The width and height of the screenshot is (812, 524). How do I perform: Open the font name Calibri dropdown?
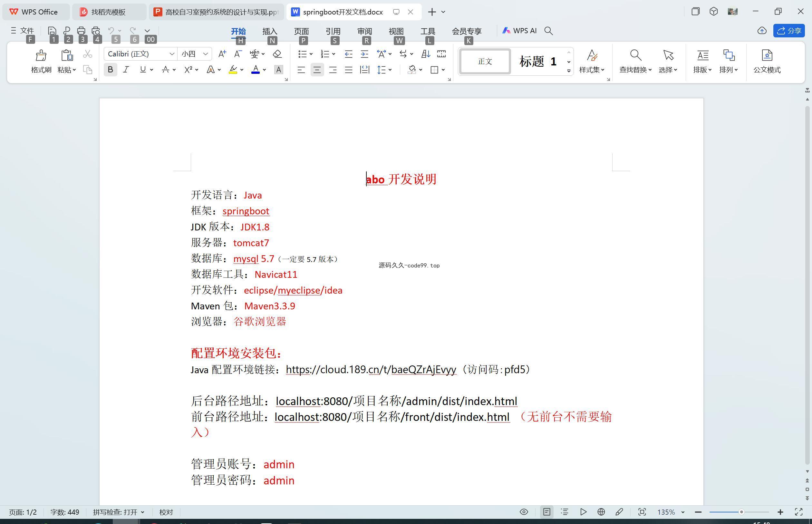click(172, 54)
